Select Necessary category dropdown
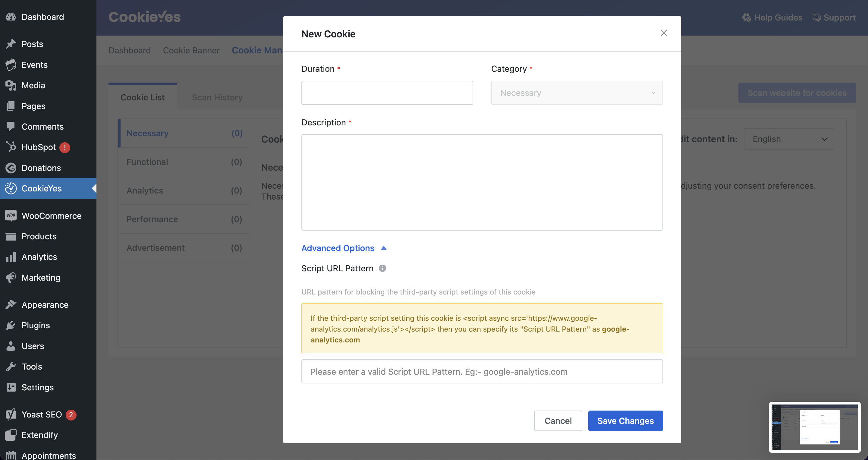This screenshot has height=460, width=868. [576, 93]
